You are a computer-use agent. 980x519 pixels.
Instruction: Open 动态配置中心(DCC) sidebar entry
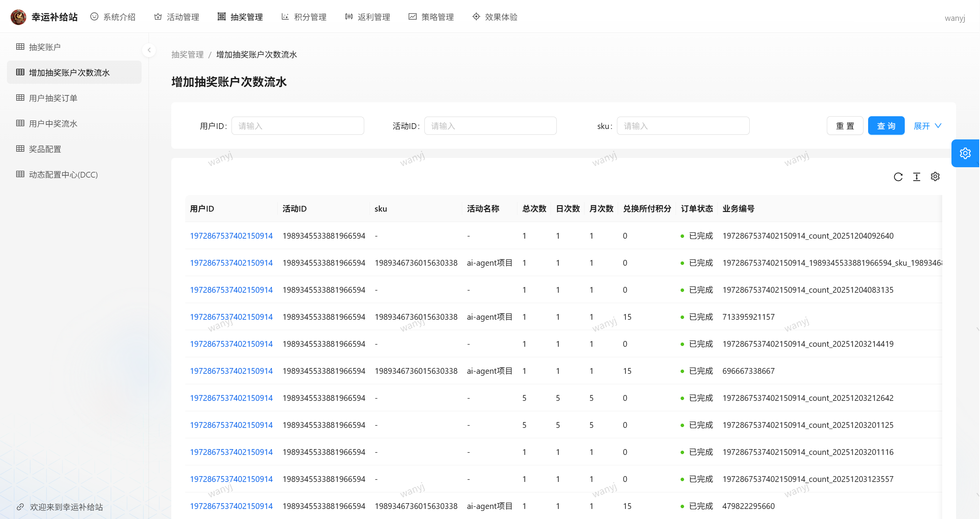point(63,175)
